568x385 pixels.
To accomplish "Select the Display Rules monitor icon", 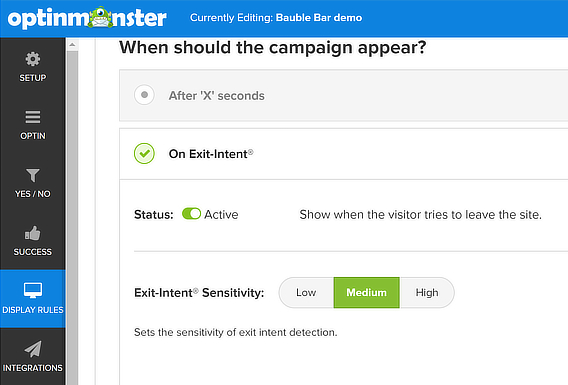I will [33, 290].
